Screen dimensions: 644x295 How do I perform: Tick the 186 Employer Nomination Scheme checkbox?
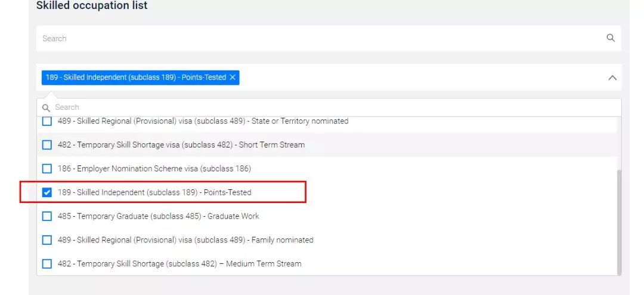point(47,169)
